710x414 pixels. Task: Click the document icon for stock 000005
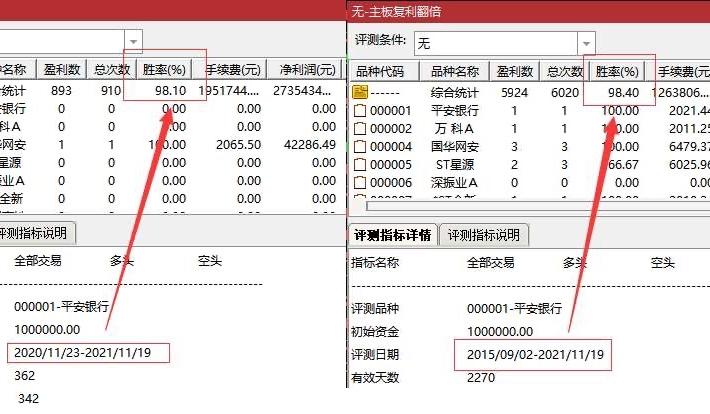(361, 164)
